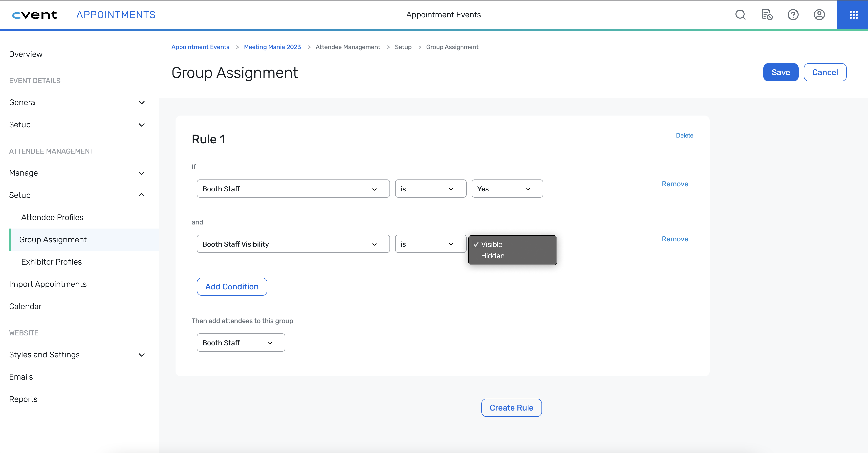Click APPOINTMENTS product title
The image size is (868, 453).
(x=116, y=15)
